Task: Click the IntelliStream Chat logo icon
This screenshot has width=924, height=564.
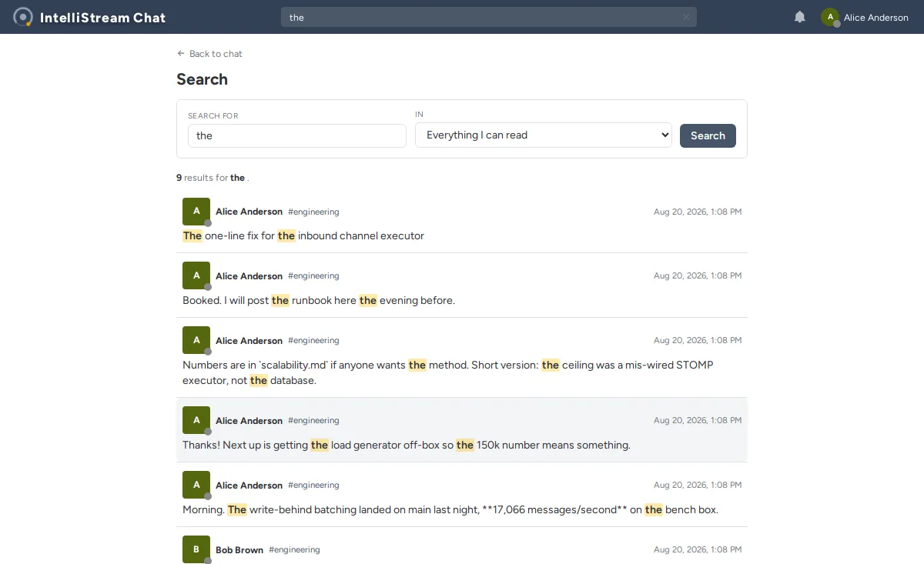Action: tap(23, 17)
